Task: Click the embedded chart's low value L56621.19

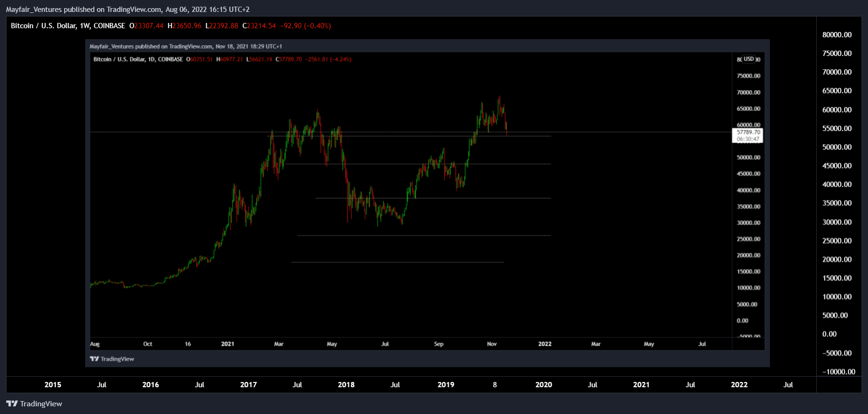Action: [x=259, y=59]
